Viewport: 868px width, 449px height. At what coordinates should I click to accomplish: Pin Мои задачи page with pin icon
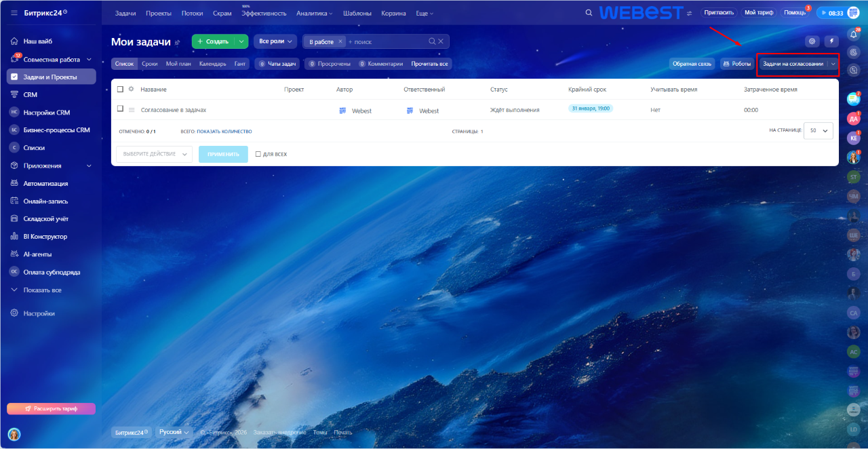[x=178, y=42]
